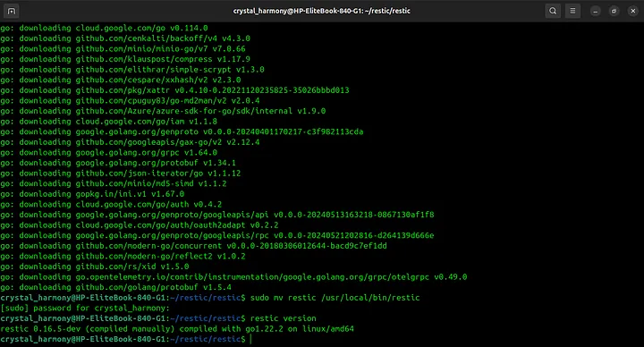Click the github.com/rs/xid v1.5.0 line
Image resolution: width=644 pixels, height=347 pixels.
pos(95,267)
